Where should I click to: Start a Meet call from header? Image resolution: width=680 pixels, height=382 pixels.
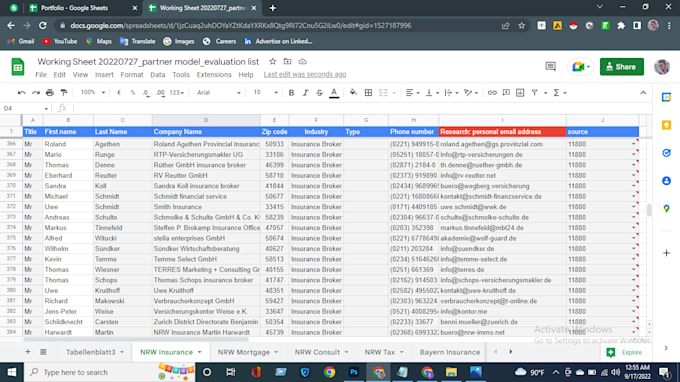pyautogui.click(x=580, y=67)
